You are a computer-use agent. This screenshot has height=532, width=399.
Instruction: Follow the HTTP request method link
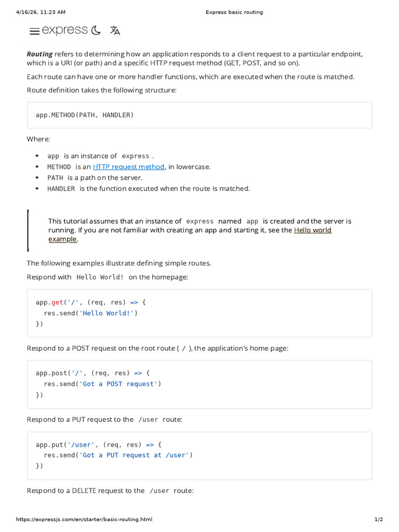click(129, 167)
